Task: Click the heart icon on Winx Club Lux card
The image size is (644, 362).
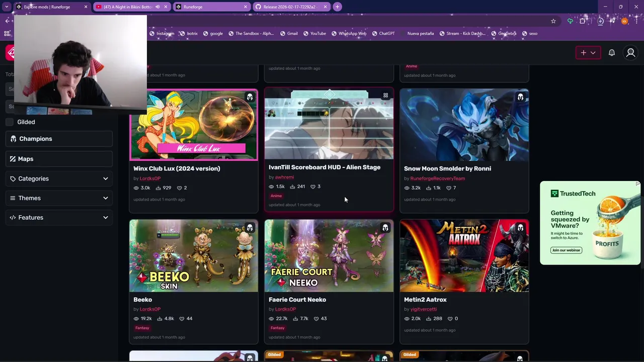Action: point(179,188)
